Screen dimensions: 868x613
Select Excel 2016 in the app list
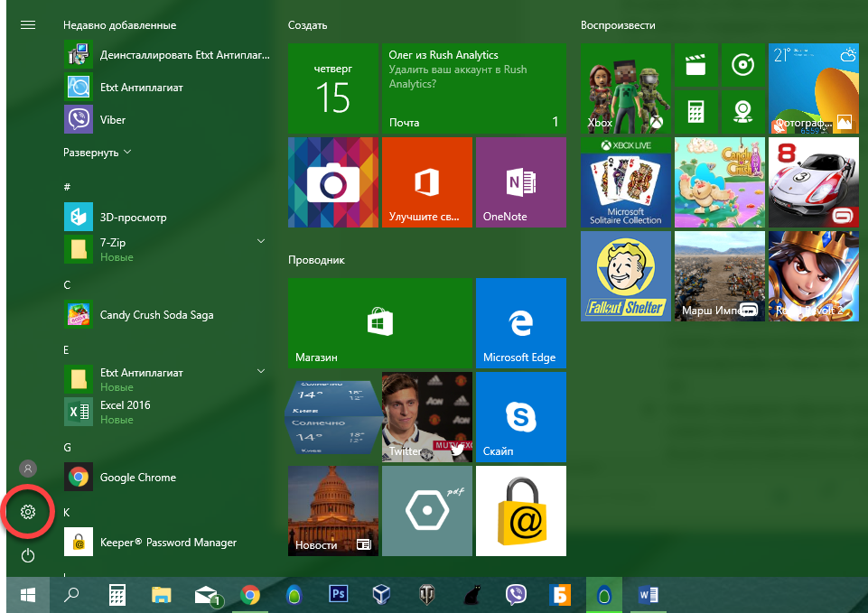click(125, 405)
